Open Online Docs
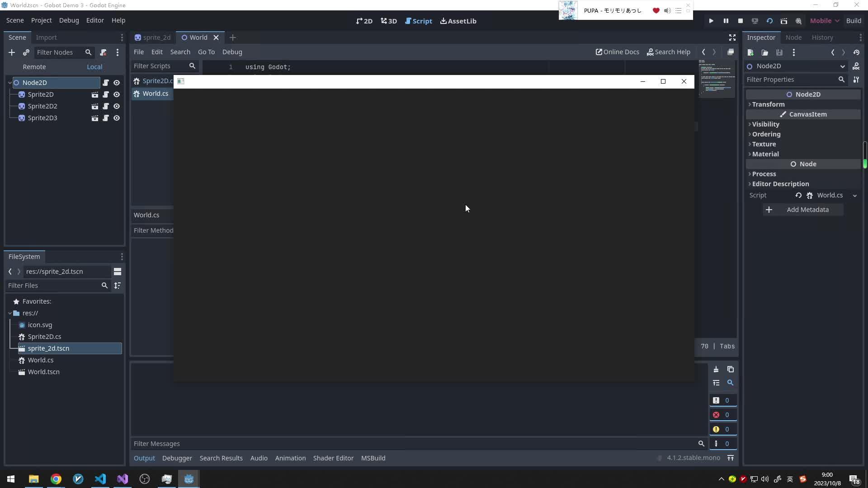Image resolution: width=868 pixels, height=488 pixels. pos(617,52)
